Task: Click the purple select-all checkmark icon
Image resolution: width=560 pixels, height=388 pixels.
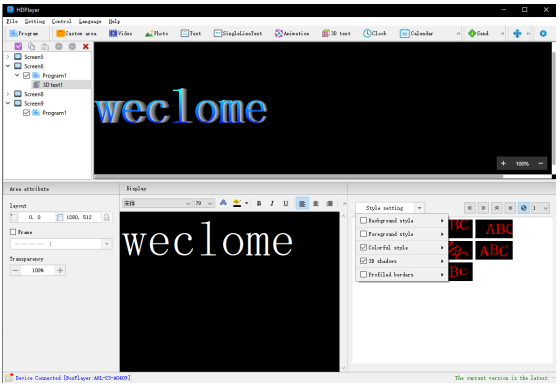Action: pos(18,46)
